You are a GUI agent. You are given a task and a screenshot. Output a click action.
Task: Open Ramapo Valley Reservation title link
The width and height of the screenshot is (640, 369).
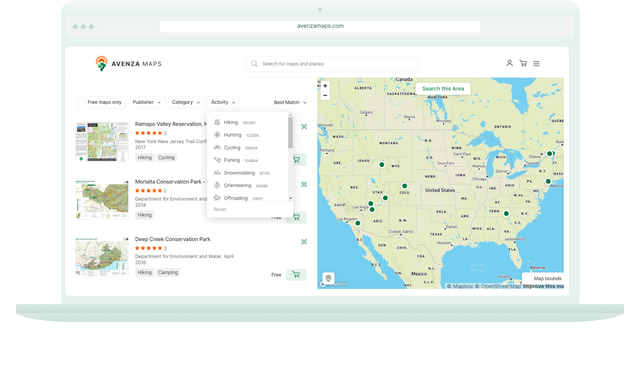(171, 124)
